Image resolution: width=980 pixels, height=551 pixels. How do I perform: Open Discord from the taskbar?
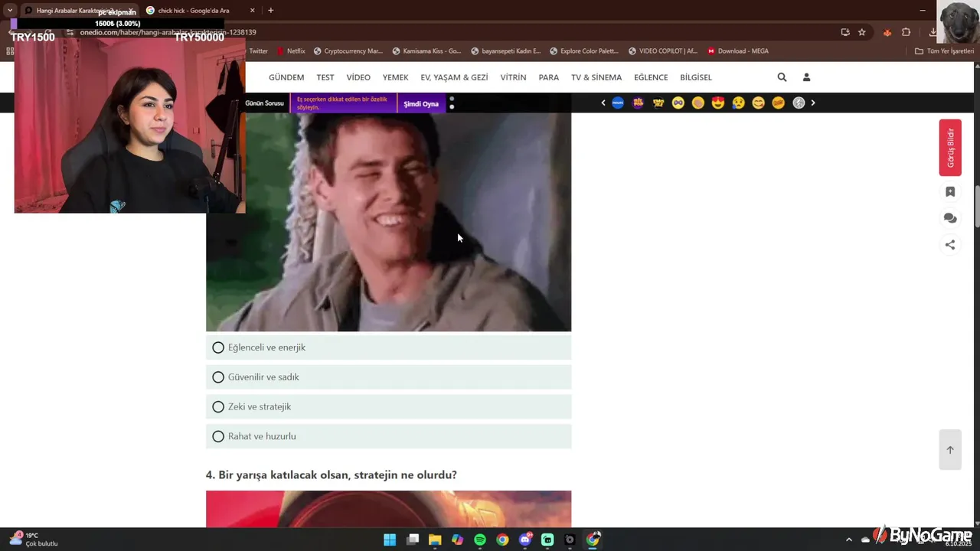(525, 540)
